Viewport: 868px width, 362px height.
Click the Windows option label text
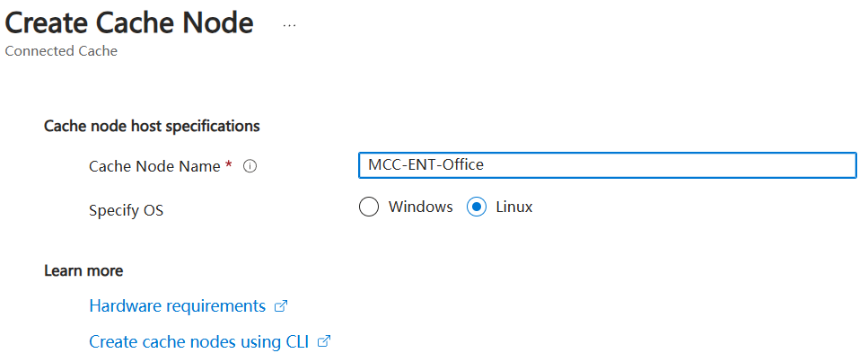pos(421,207)
